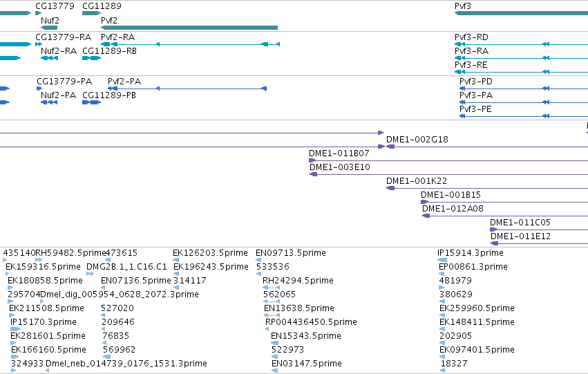The image size is (588, 374).
Task: Click the Pvf2-RA transcript label
Action: tap(117, 37)
